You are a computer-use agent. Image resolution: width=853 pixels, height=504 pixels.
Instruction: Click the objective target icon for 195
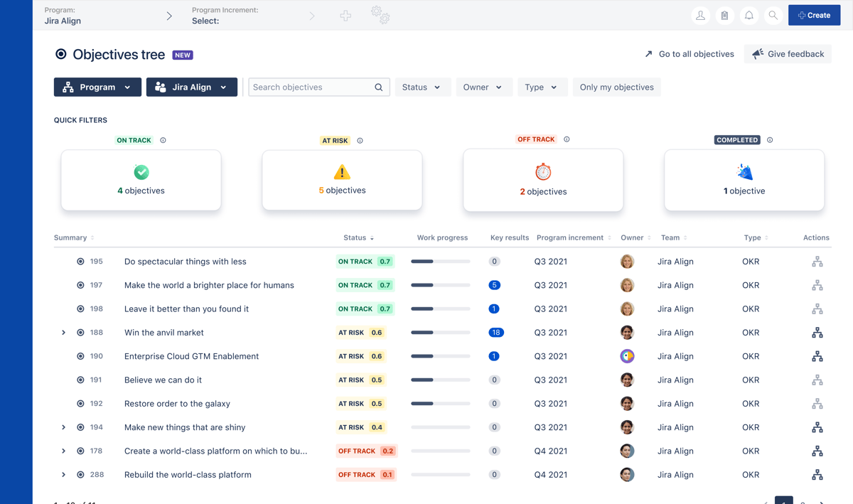click(x=80, y=262)
